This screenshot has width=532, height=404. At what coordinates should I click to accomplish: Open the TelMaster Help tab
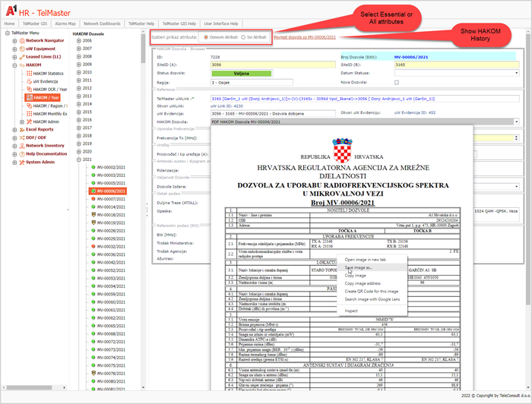(141, 24)
